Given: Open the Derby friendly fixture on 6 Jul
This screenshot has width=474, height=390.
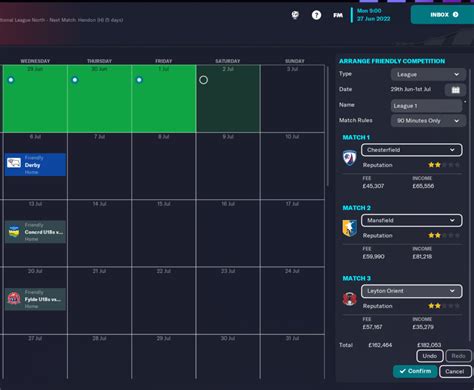Looking at the screenshot, I should pos(35,165).
